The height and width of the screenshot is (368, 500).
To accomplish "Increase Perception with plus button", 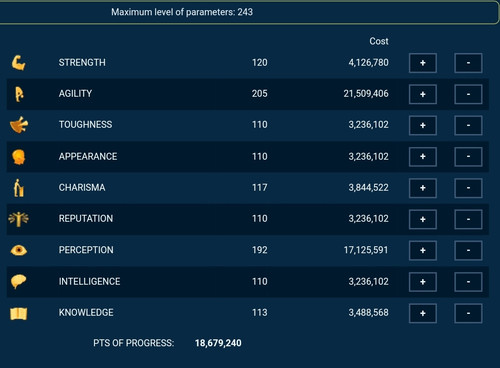I will click(x=423, y=250).
